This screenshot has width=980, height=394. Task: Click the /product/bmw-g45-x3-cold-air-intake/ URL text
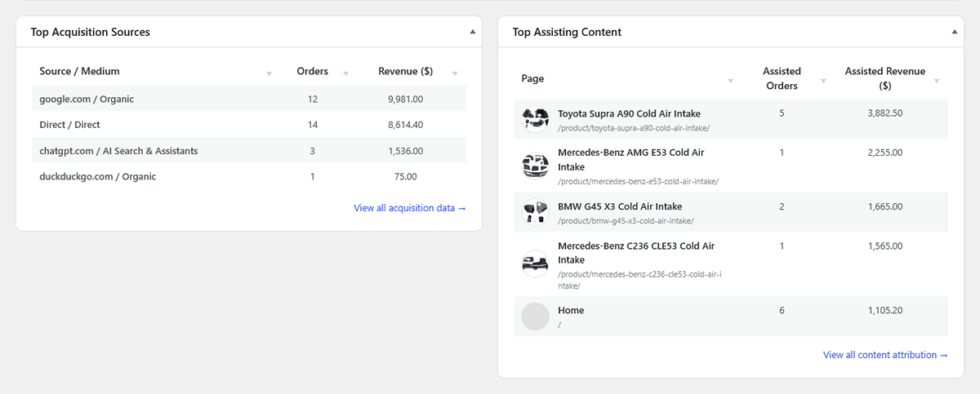pyautogui.click(x=626, y=221)
